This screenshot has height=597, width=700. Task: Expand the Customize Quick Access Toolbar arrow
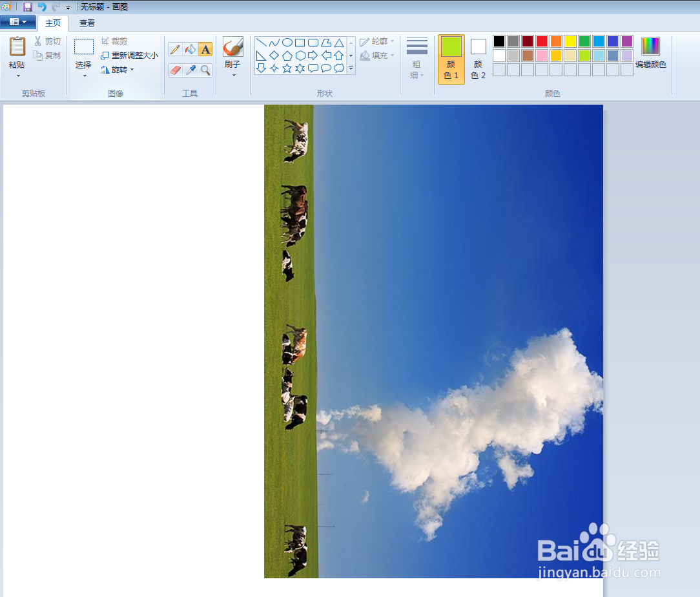click(68, 8)
